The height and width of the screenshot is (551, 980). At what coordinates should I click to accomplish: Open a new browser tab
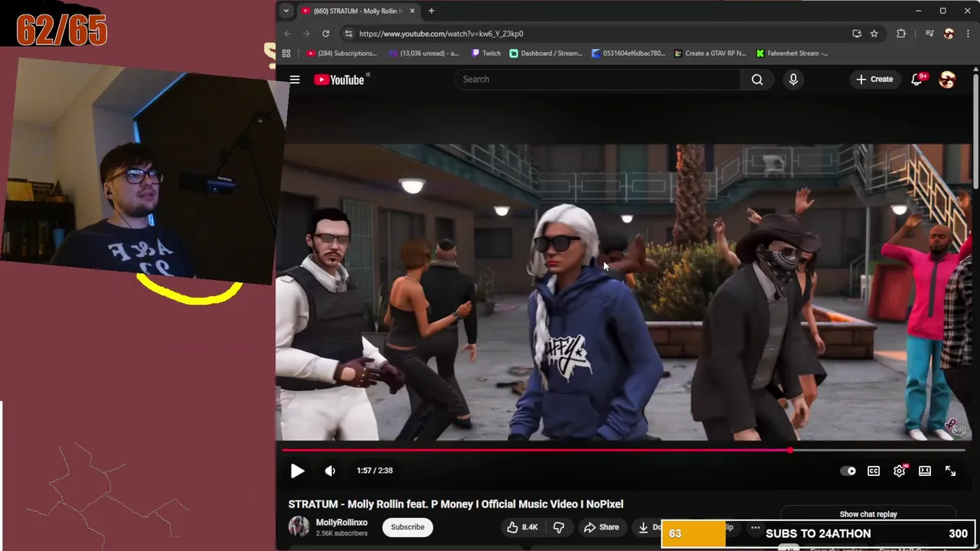click(x=431, y=11)
